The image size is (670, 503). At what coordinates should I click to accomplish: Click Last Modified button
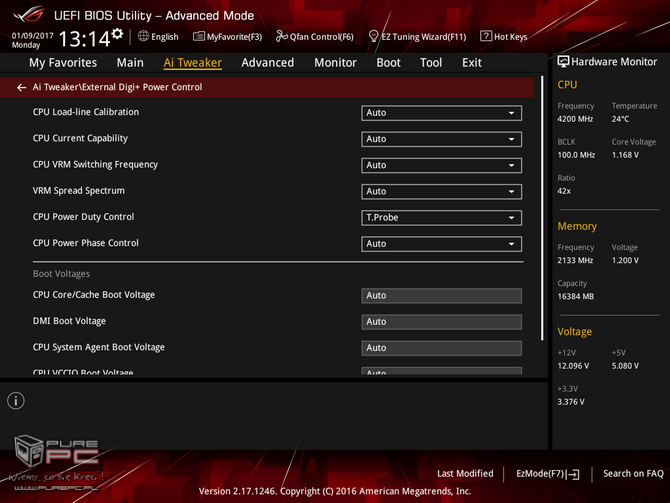point(465,474)
